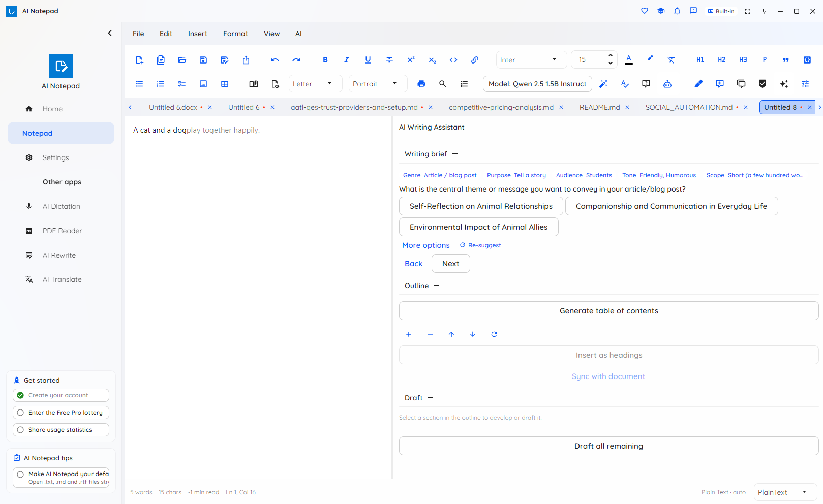Image resolution: width=823 pixels, height=504 pixels.
Task: Collapse the Outline section
Action: (437, 286)
